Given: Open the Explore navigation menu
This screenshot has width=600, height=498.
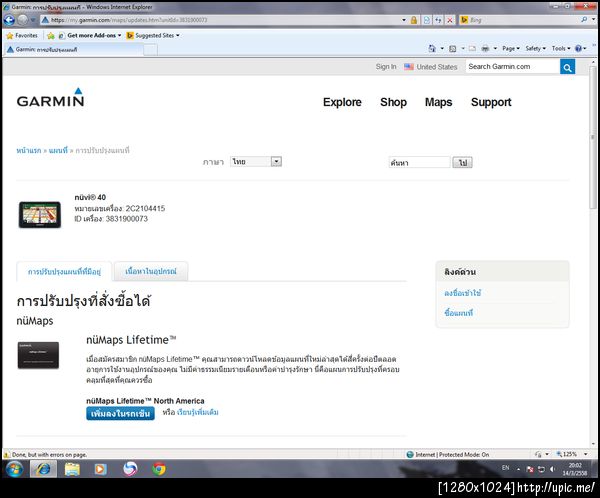Looking at the screenshot, I should point(342,102).
